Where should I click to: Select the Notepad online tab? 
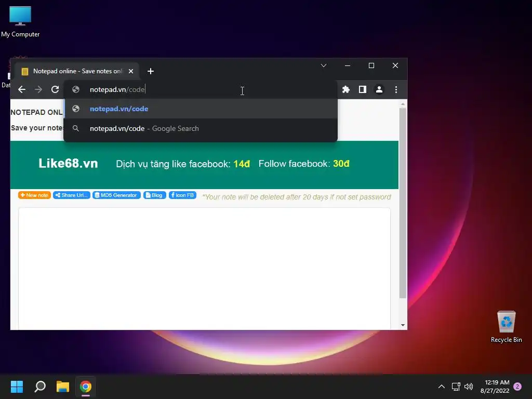pyautogui.click(x=77, y=71)
